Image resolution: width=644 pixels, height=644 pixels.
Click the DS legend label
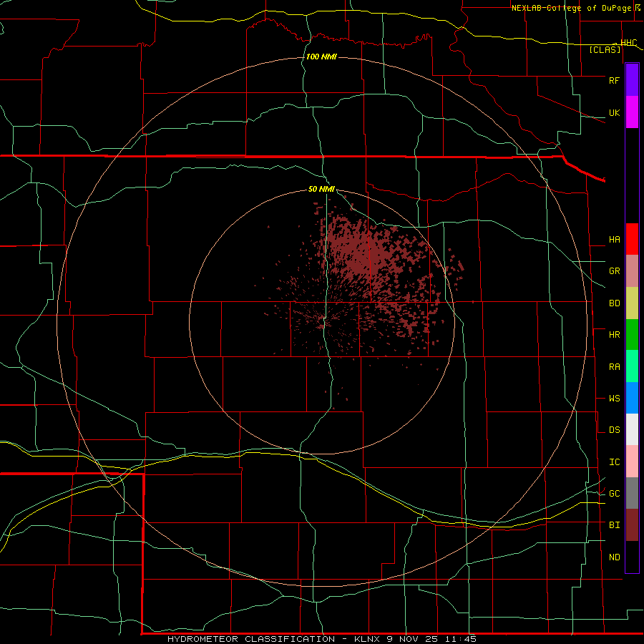click(614, 430)
